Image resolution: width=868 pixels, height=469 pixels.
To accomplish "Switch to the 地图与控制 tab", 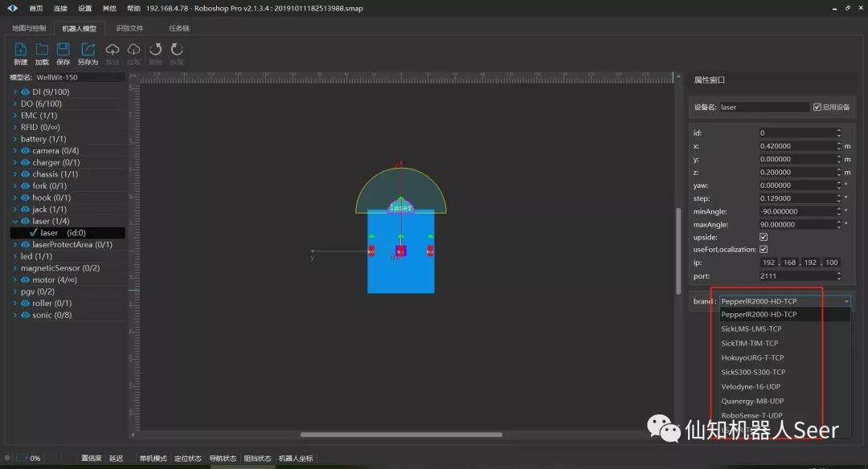I will pyautogui.click(x=29, y=28).
